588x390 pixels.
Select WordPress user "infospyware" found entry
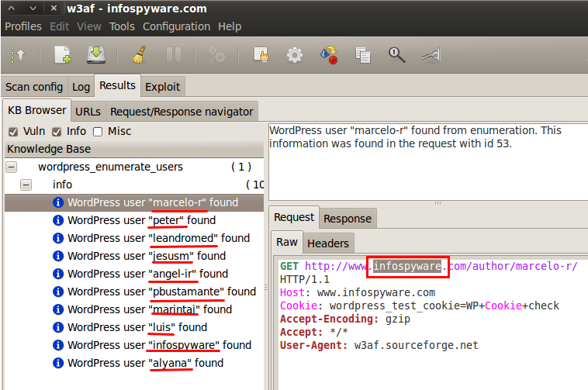coord(158,345)
